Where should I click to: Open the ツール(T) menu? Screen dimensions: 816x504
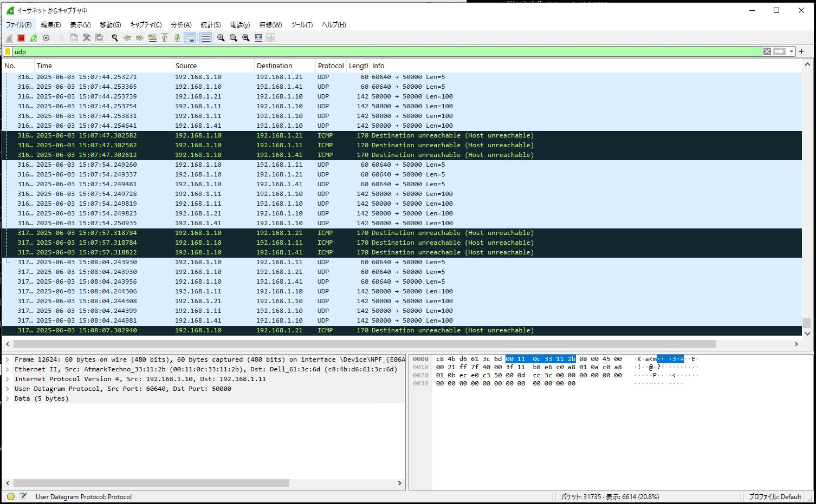[302, 25]
